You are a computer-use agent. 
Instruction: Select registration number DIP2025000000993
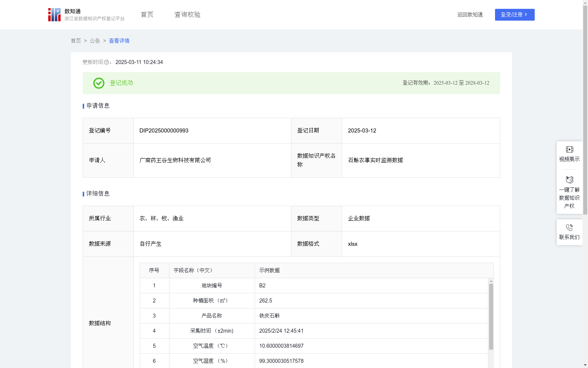click(x=164, y=131)
